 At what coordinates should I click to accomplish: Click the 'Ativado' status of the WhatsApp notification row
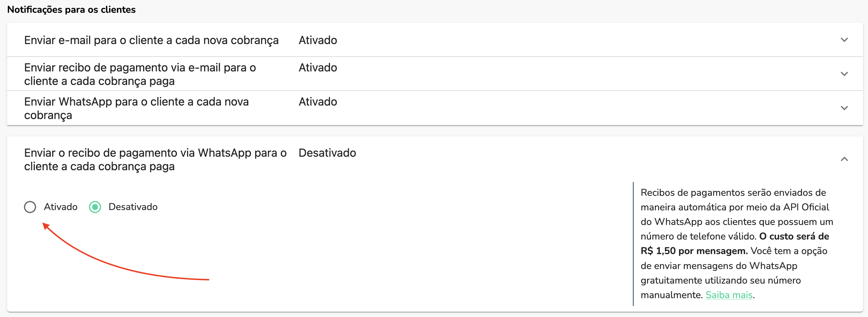317,102
